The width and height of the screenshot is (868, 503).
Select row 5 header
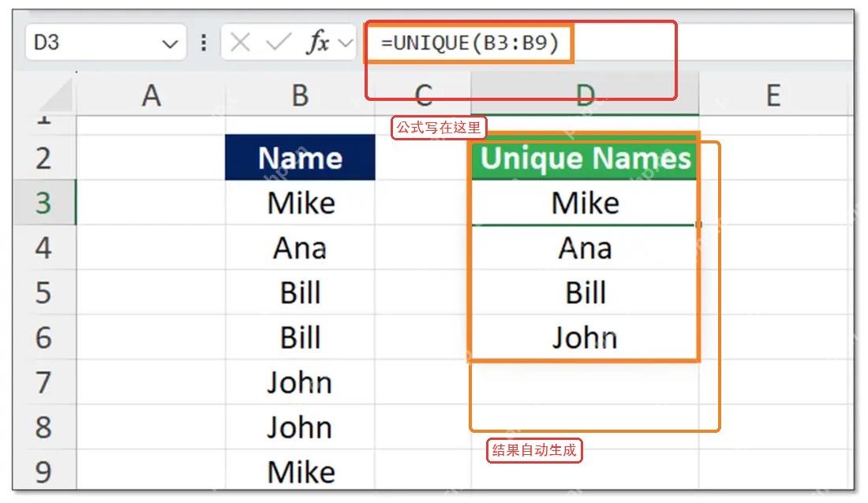click(x=44, y=292)
